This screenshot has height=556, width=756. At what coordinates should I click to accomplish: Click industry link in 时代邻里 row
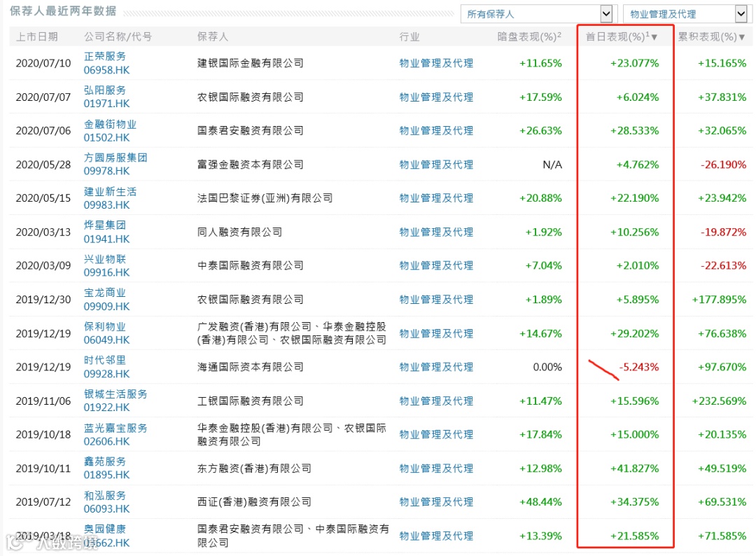click(x=436, y=367)
